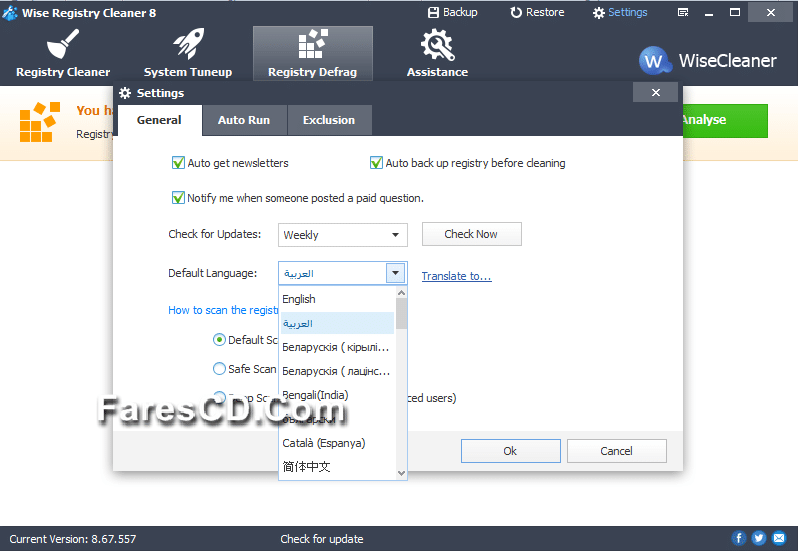Click the Backup toolbar item
The image size is (798, 551).
coord(452,12)
